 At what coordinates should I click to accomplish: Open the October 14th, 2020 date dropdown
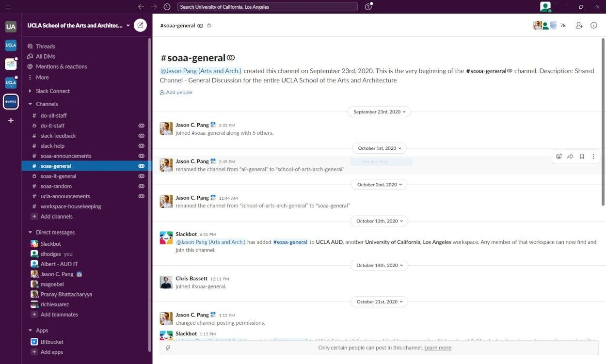(x=379, y=265)
